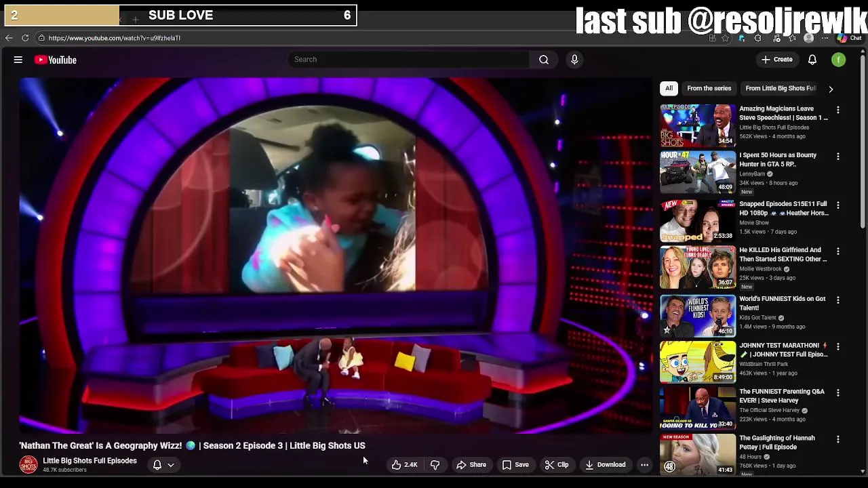
Task: Dislike the video with thumbs down
Action: 435,465
